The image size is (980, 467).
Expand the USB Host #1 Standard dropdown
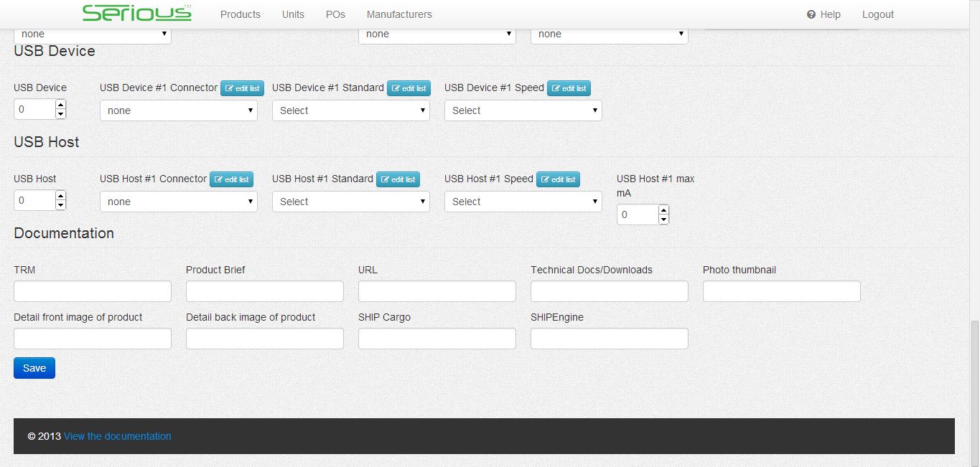(x=350, y=202)
